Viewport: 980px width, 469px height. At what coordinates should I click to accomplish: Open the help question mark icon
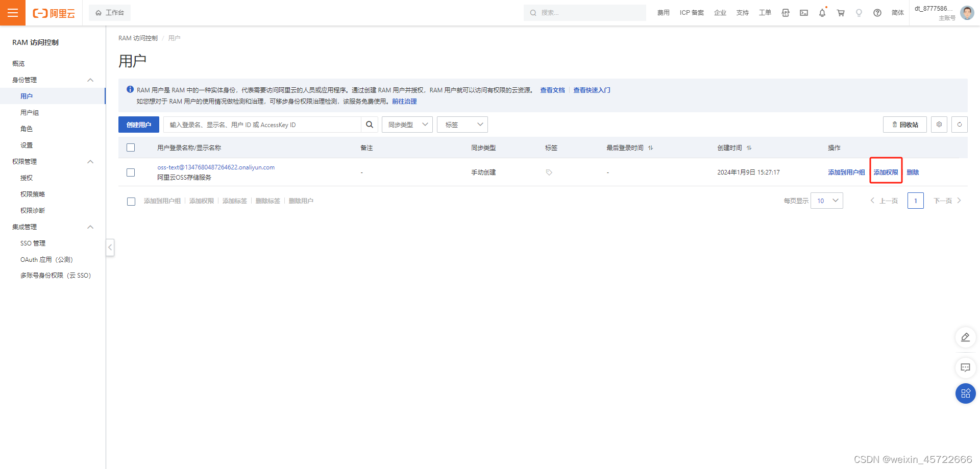point(877,13)
